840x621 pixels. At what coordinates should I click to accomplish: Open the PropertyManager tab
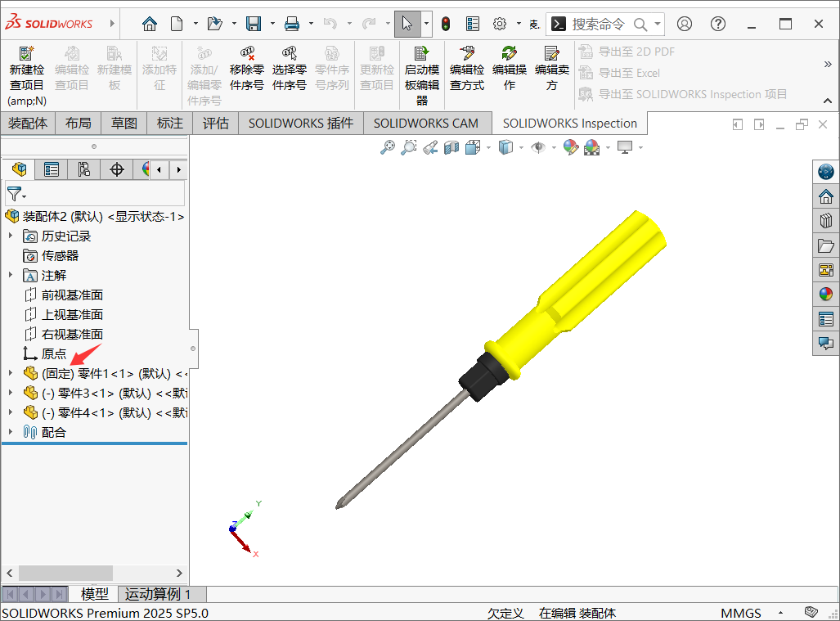(52, 170)
